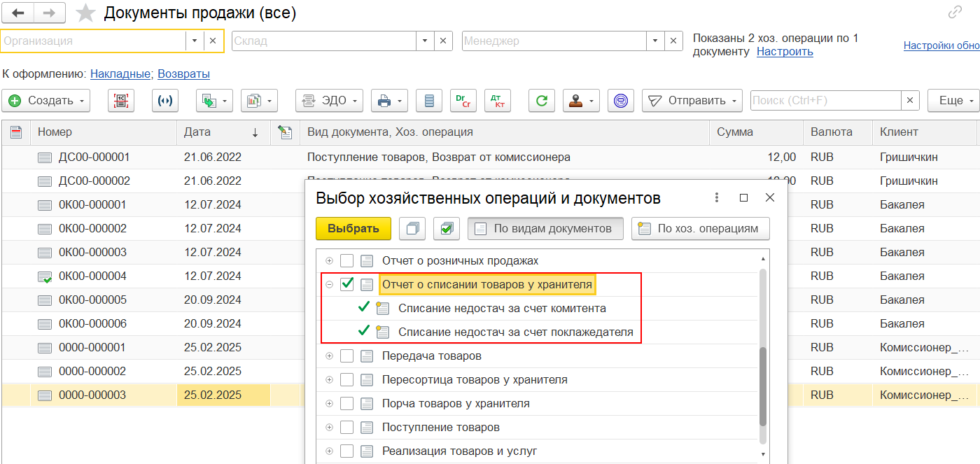The height and width of the screenshot is (464, 980).
Task: Switch to 'По хоз. операциям' view
Action: [700, 228]
